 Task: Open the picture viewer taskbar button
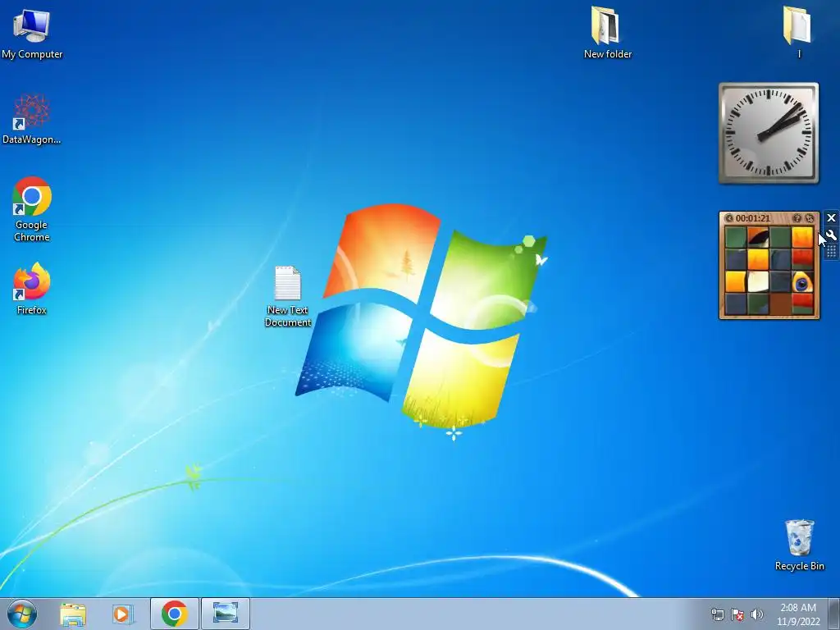point(226,614)
